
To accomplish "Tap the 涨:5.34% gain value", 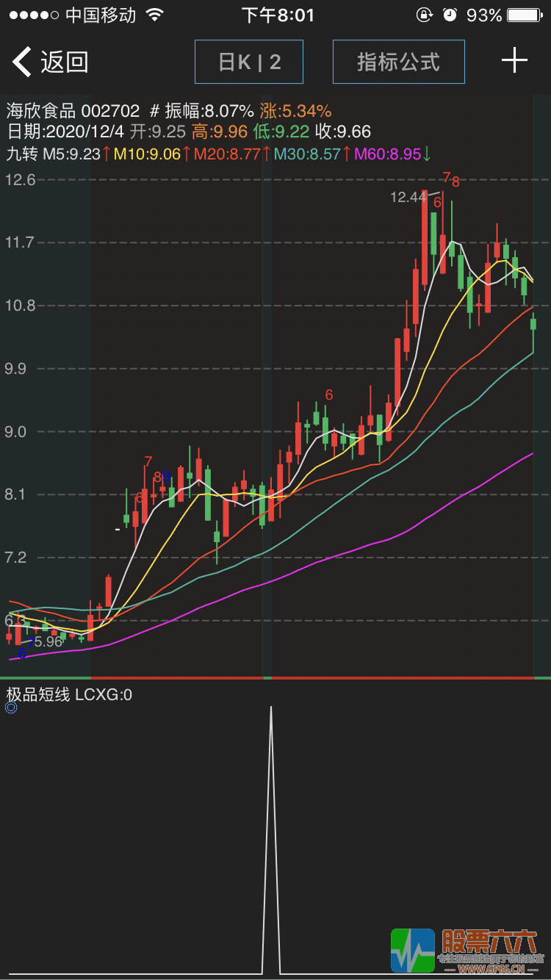I will [295, 112].
